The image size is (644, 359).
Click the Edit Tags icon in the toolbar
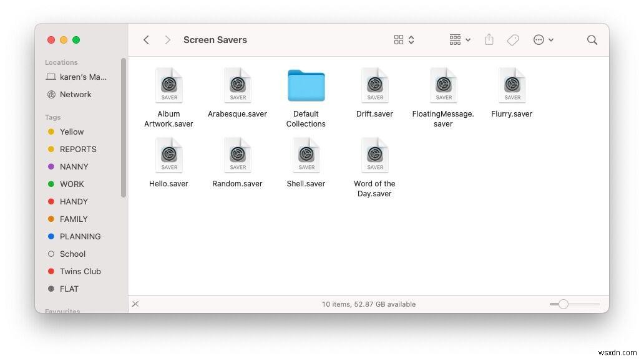coord(513,39)
